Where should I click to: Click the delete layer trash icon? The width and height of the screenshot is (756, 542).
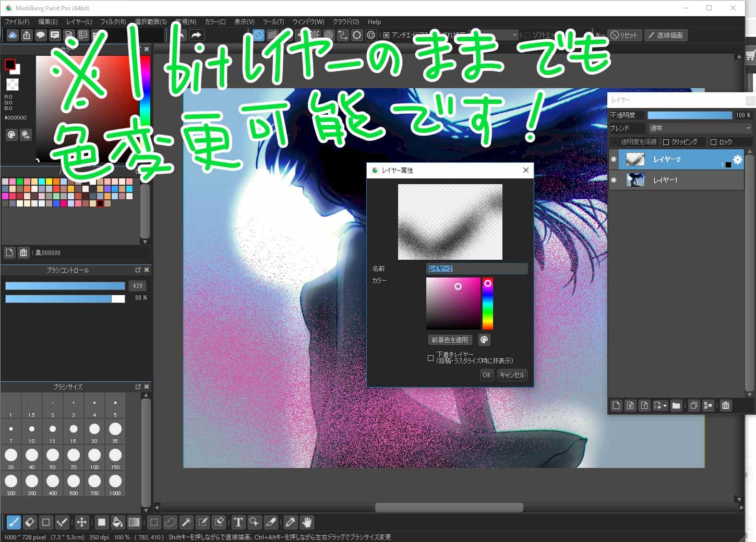coord(726,405)
